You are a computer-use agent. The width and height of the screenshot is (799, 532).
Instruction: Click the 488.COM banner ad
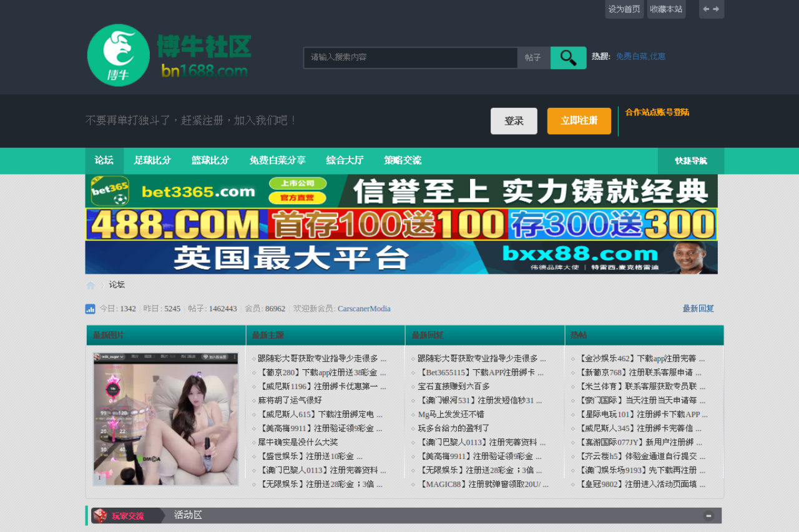pyautogui.click(x=401, y=225)
